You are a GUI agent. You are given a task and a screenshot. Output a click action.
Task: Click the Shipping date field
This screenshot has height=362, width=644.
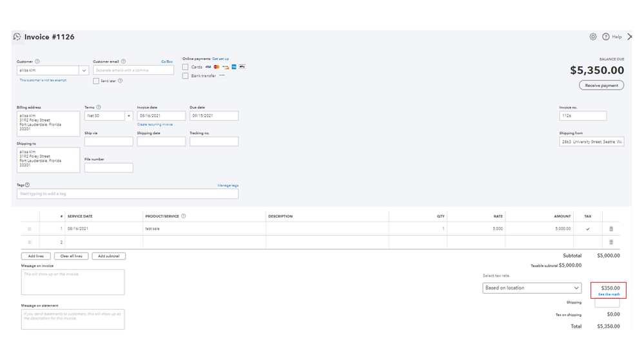[161, 142]
